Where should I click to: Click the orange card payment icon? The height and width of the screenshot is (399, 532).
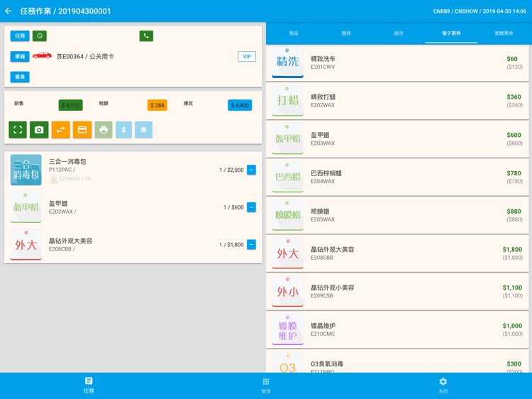82,129
